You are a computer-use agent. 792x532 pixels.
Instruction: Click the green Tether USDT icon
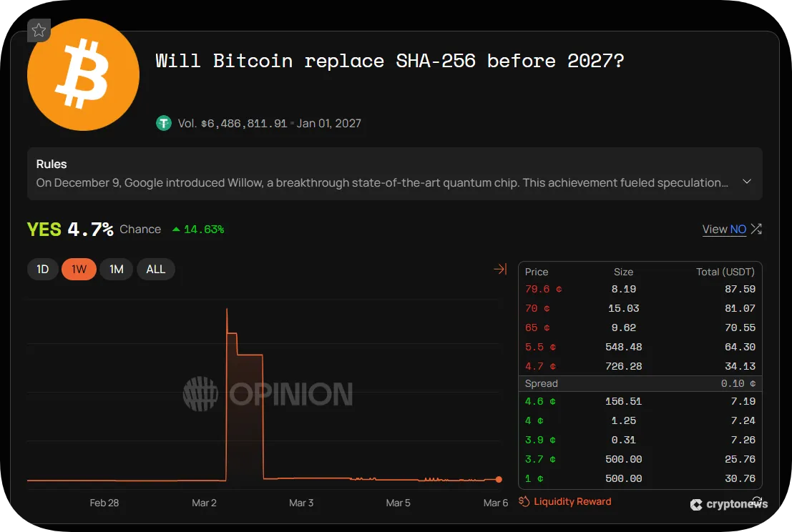tap(163, 123)
